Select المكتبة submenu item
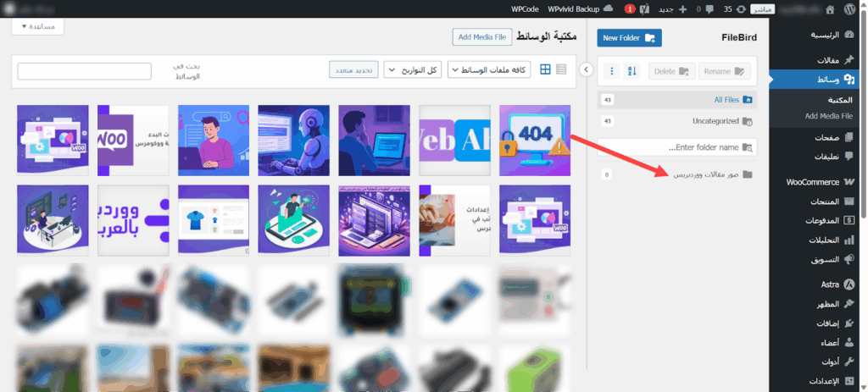The height and width of the screenshot is (392, 868). (x=840, y=102)
